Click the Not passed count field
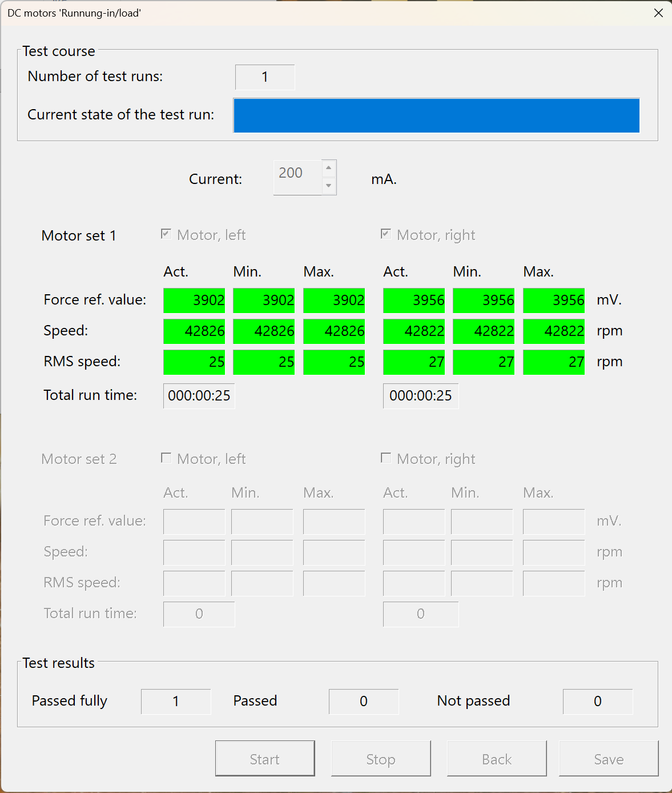672x793 pixels. click(597, 701)
